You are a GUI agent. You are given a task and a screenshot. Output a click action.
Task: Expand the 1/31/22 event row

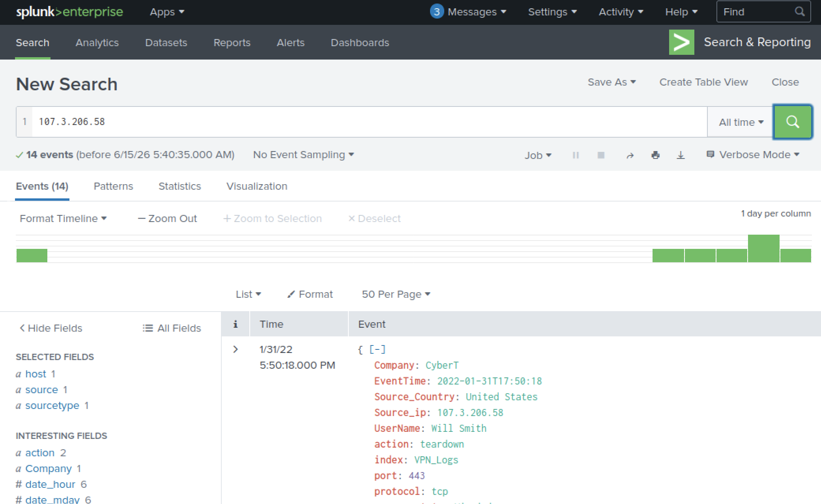coord(236,349)
